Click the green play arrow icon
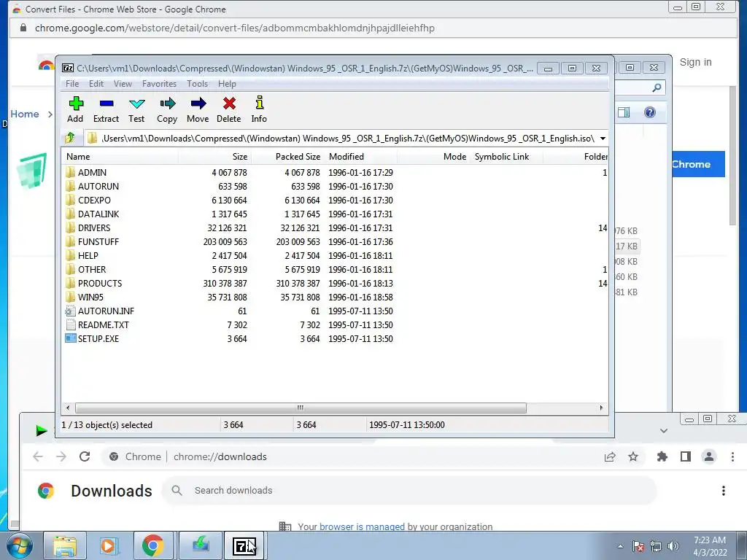The image size is (747, 560). (x=42, y=430)
